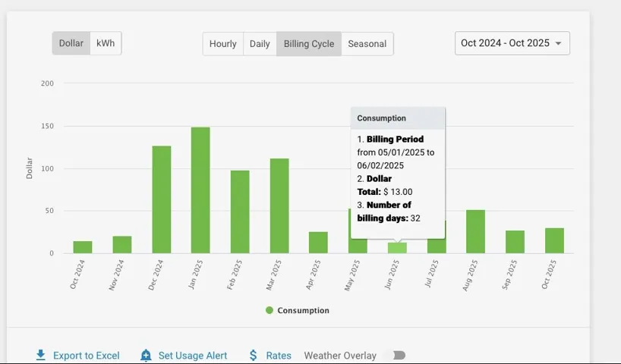Image resolution: width=621 pixels, height=364 pixels.
Task: Open the Set Usage Alert link
Action: 193,355
